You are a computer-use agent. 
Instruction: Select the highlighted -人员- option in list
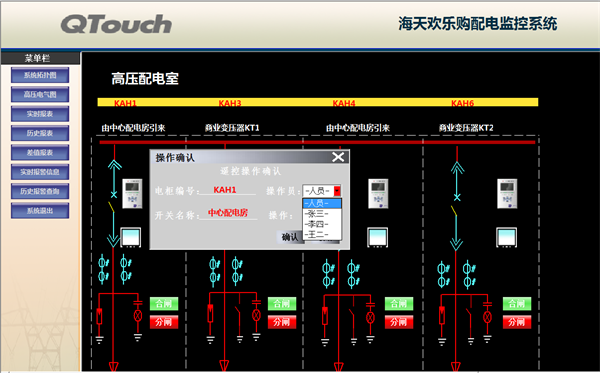pos(322,203)
